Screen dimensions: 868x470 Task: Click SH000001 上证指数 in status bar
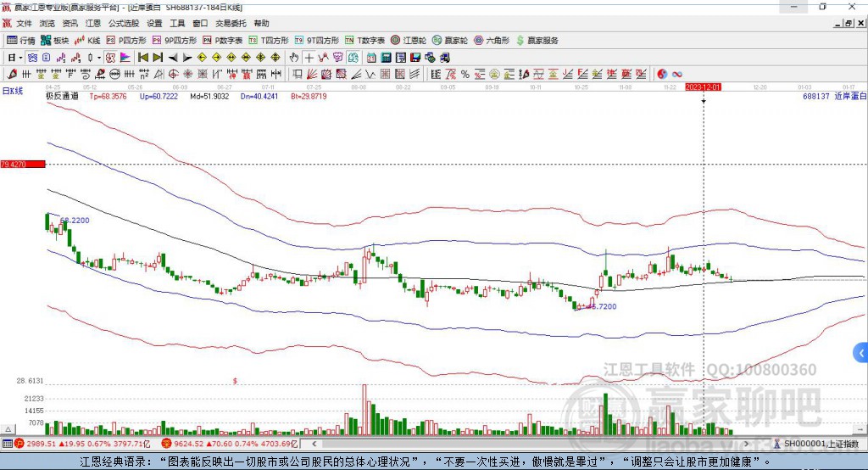821,444
